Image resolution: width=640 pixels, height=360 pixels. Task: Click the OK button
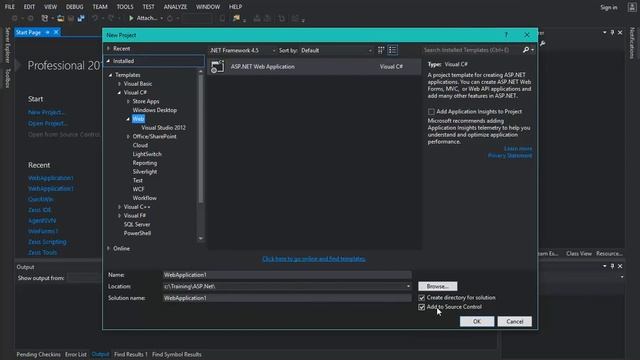tap(477, 322)
